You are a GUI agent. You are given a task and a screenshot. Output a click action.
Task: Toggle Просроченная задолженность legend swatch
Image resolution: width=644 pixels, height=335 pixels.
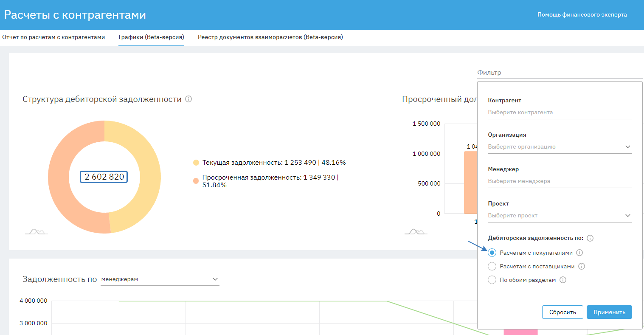tap(196, 181)
